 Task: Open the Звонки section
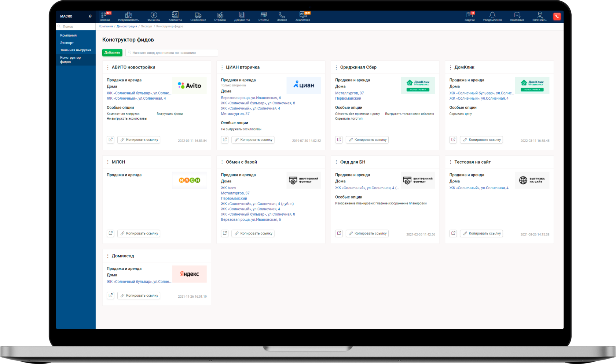[282, 16]
